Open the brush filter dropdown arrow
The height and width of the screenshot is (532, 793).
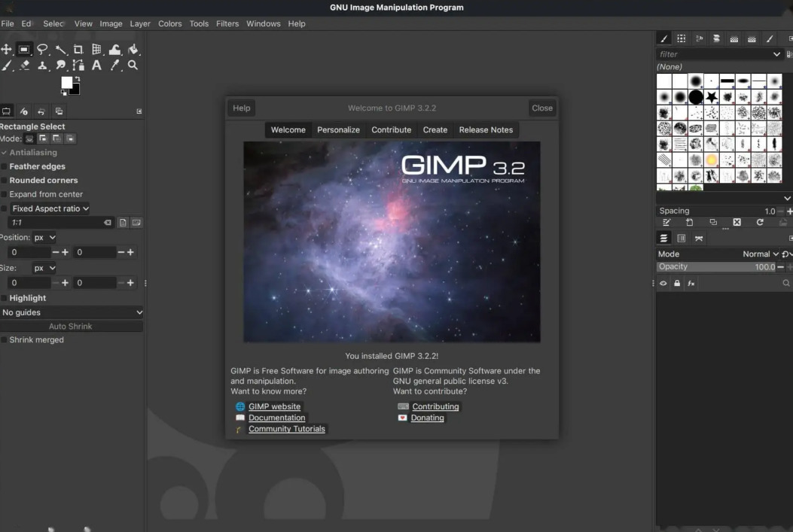(x=776, y=54)
